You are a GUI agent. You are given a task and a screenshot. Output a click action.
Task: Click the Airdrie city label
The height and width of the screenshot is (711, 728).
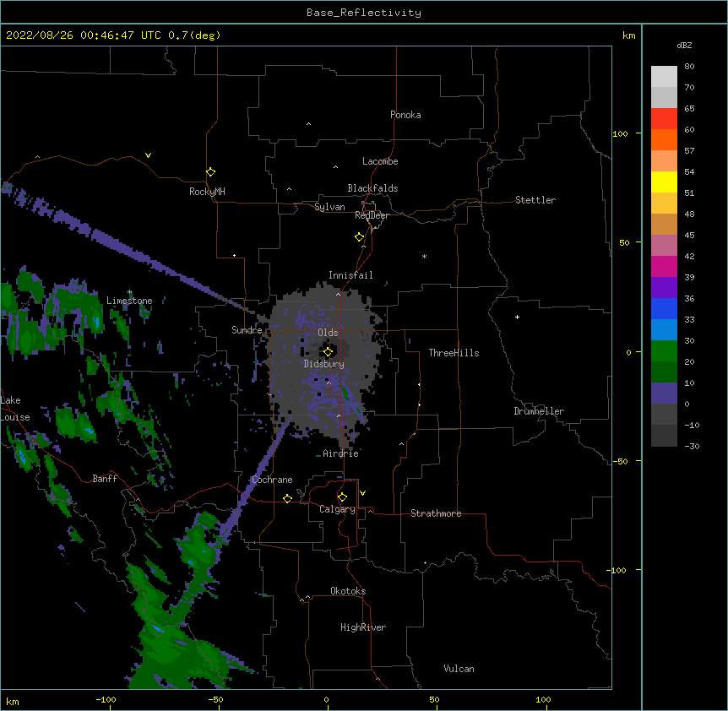point(341,453)
